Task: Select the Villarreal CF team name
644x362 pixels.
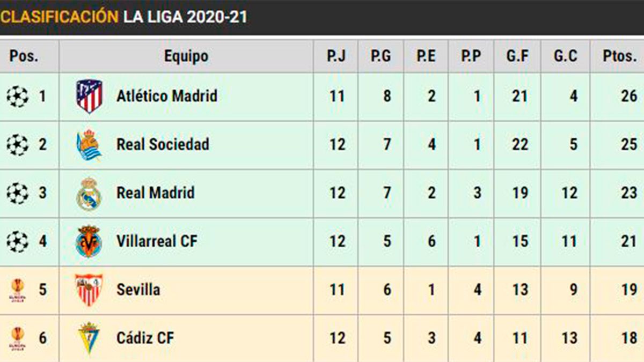Action: (x=157, y=241)
